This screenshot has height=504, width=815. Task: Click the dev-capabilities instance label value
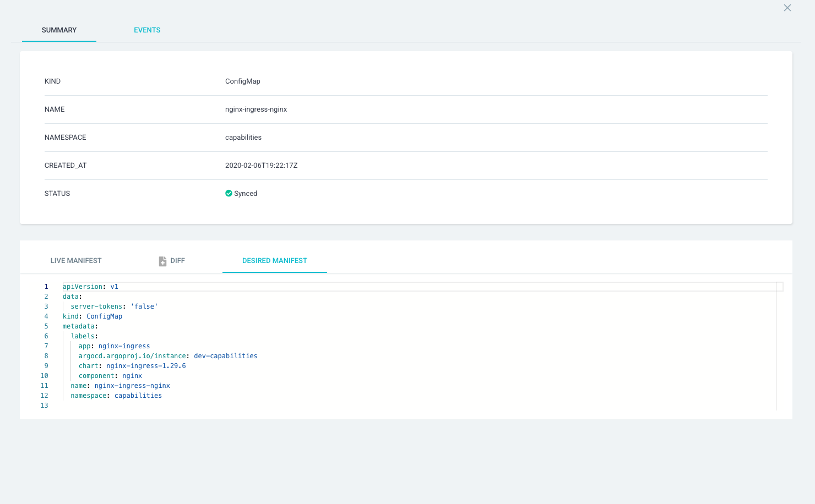226,355
